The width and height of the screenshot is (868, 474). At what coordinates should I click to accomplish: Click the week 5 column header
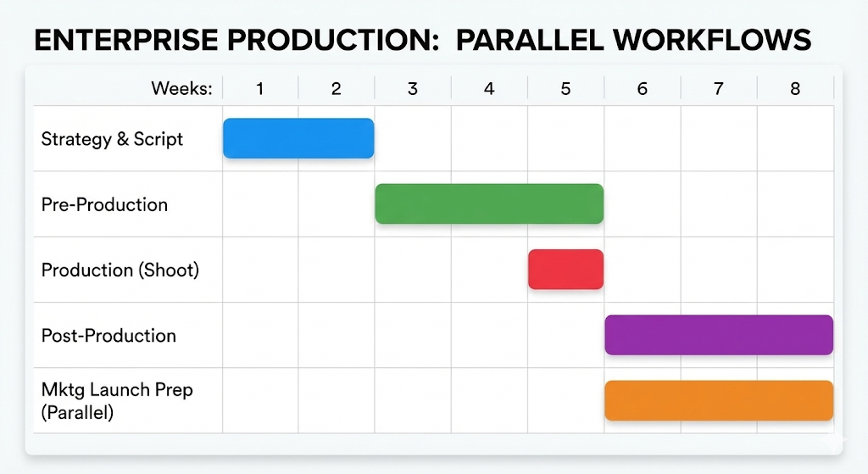pyautogui.click(x=565, y=88)
